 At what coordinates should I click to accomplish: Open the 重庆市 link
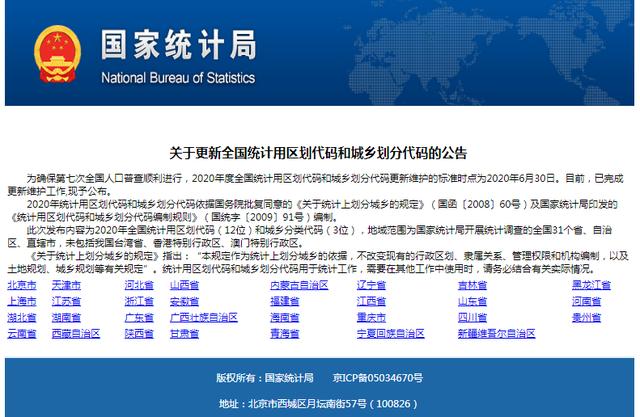coord(371,317)
